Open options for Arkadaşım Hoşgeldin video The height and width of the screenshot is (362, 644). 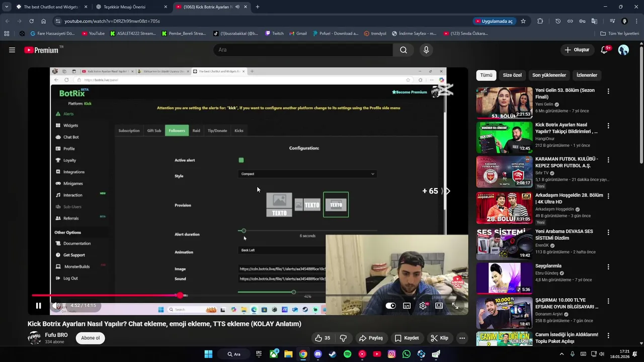[608, 196]
